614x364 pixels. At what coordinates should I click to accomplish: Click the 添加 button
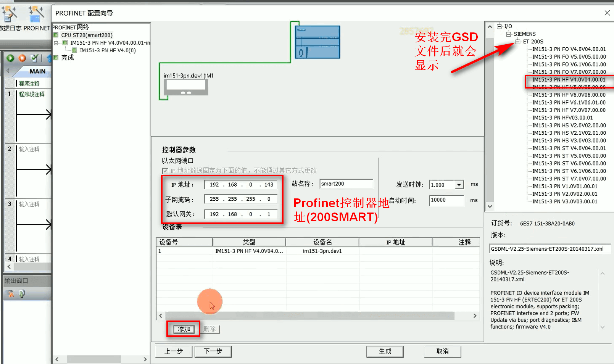tap(184, 329)
